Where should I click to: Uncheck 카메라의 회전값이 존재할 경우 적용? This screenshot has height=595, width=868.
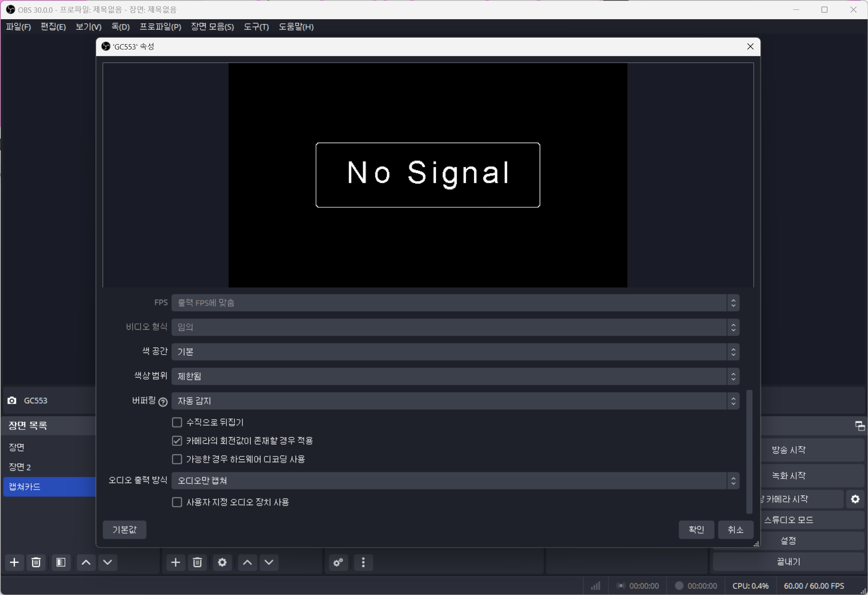177,440
